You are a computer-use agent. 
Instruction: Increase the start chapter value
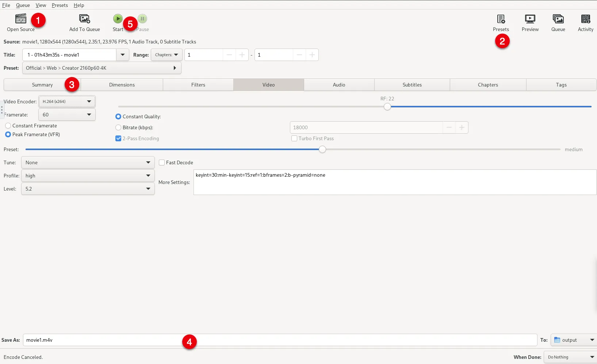click(x=242, y=55)
